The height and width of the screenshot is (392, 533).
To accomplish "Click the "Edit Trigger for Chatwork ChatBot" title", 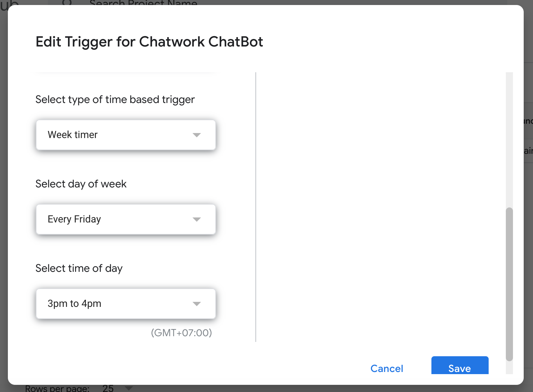I will pyautogui.click(x=149, y=42).
